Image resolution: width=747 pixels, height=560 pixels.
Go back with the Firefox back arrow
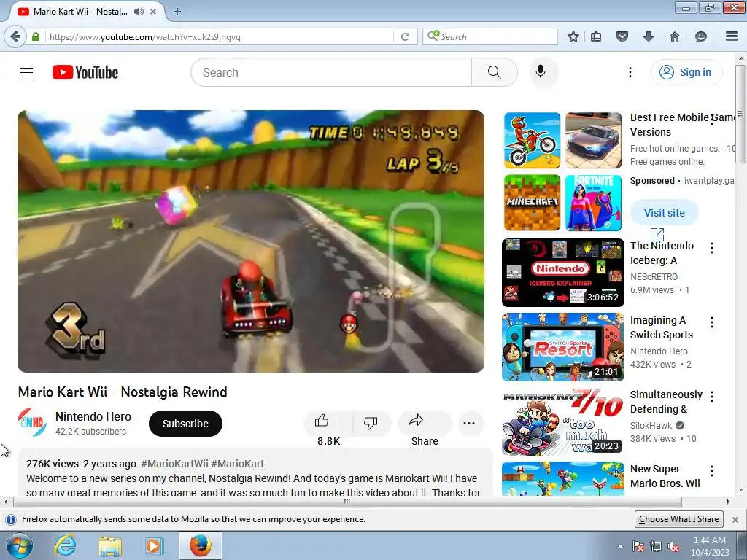15,36
